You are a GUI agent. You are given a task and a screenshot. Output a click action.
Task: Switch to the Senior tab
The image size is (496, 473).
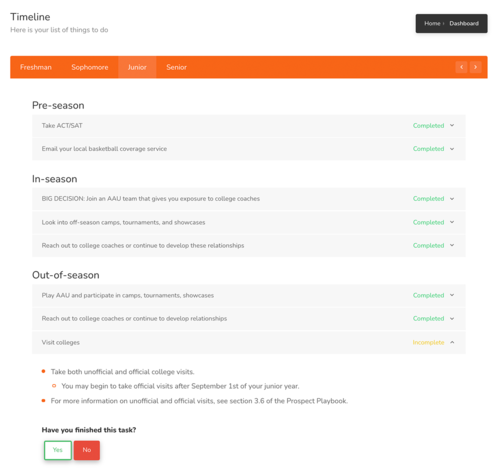[176, 67]
